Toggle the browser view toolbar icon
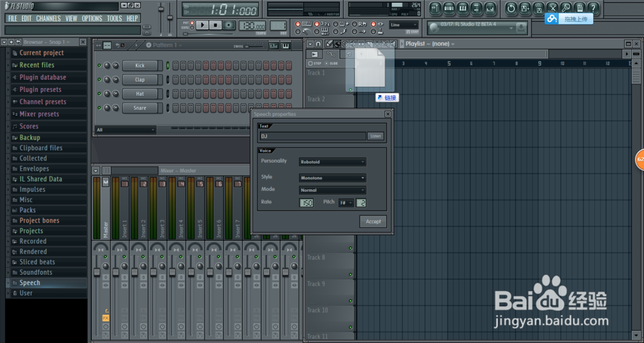This screenshot has height=343, width=644. 477,7
